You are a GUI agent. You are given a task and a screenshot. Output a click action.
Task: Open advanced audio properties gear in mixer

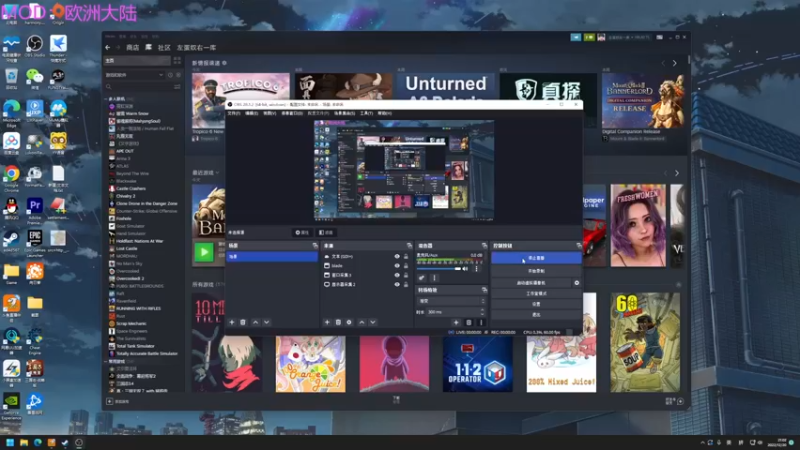tap(421, 278)
